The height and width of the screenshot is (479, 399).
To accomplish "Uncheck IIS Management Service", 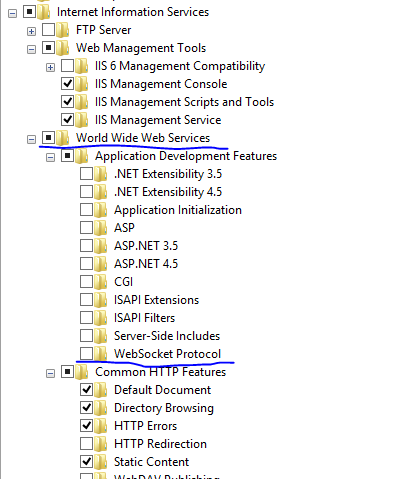I will [x=67, y=120].
